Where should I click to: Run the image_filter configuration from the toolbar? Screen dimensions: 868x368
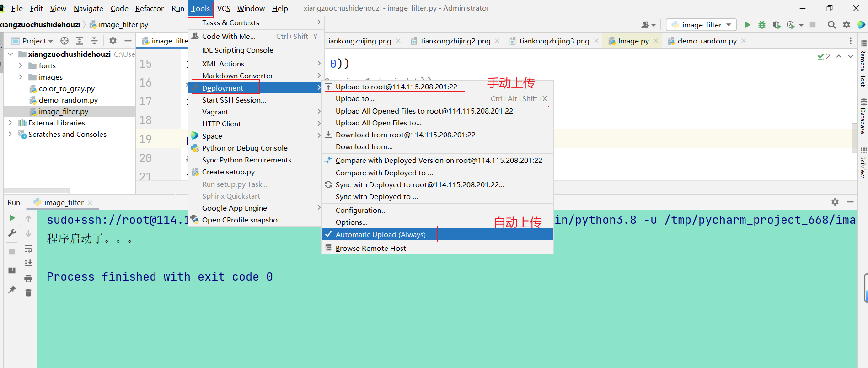(747, 25)
